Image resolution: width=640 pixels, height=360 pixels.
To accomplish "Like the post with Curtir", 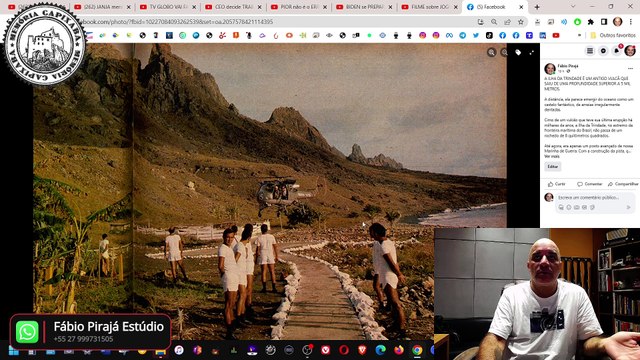I will click(557, 184).
